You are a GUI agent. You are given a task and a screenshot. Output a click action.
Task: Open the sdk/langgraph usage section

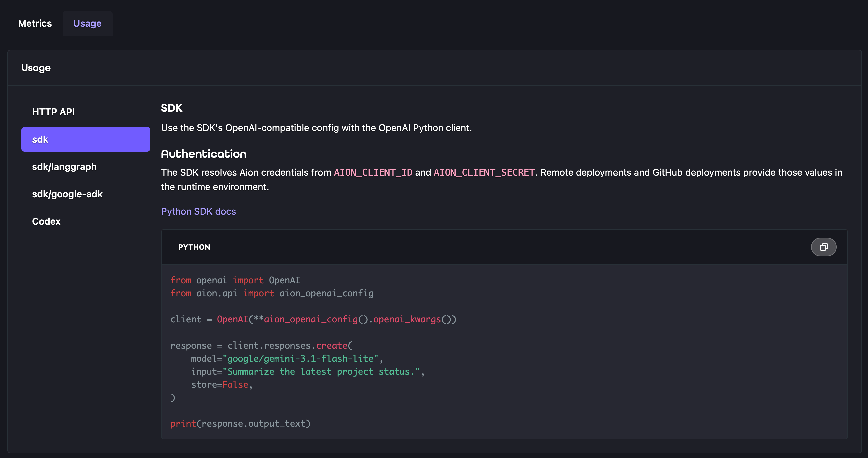85,167
